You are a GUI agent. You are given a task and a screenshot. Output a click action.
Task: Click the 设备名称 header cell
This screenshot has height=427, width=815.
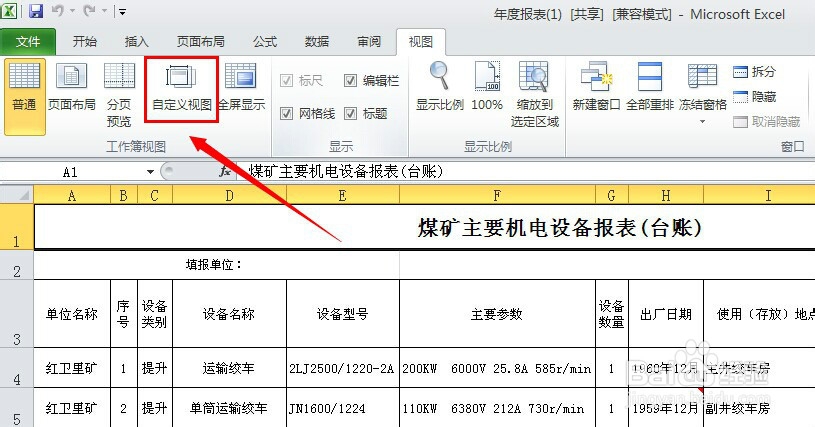click(229, 314)
